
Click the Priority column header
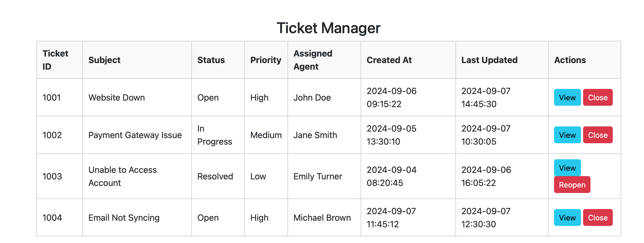[x=265, y=60]
